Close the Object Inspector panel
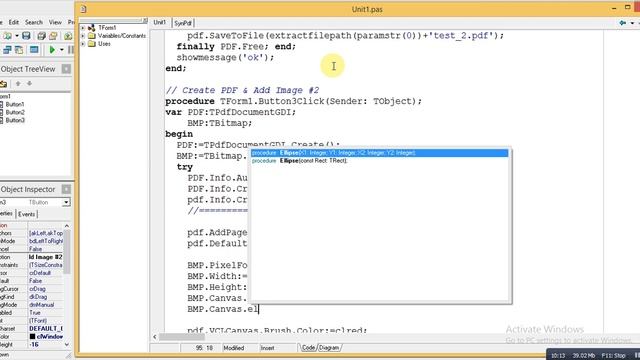The height and width of the screenshot is (360, 640). [66, 189]
